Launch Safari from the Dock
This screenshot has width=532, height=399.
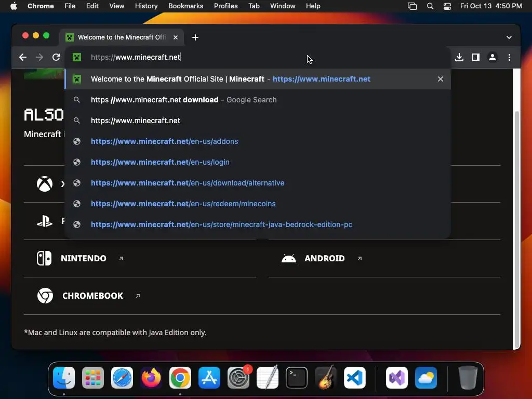pyautogui.click(x=122, y=378)
